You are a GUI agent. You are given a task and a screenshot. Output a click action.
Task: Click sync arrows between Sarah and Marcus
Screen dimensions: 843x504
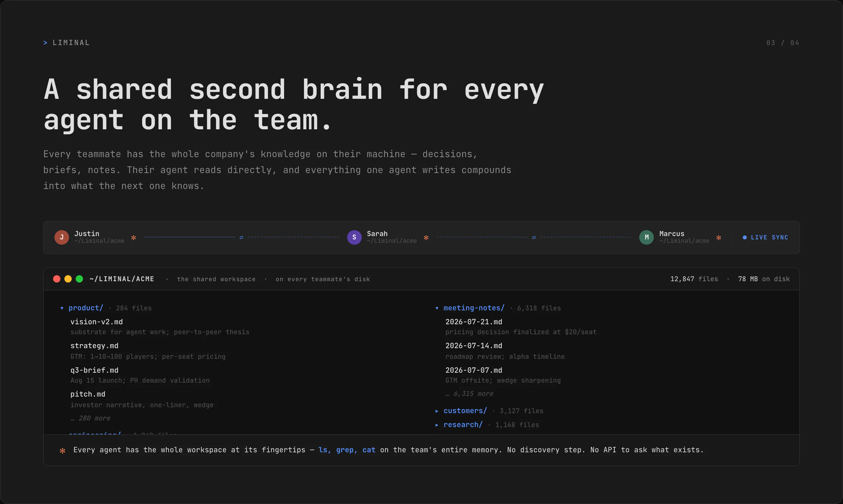(x=534, y=237)
